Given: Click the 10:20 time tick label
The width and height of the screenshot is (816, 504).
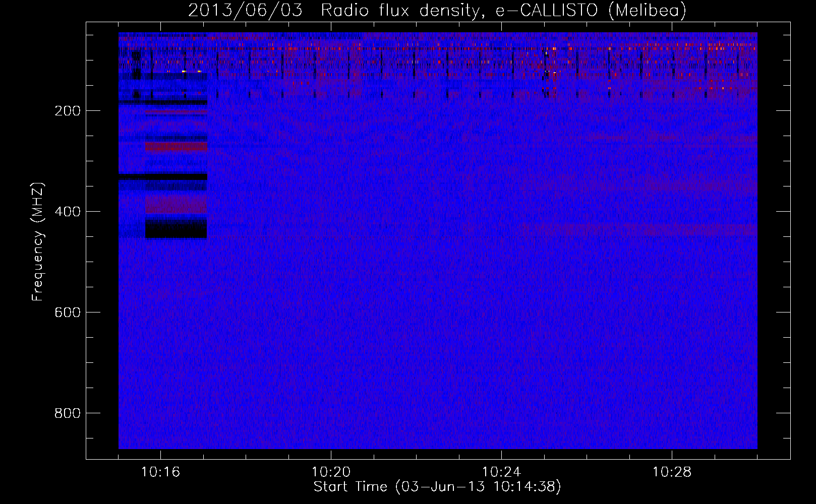Looking at the screenshot, I should point(331,472).
